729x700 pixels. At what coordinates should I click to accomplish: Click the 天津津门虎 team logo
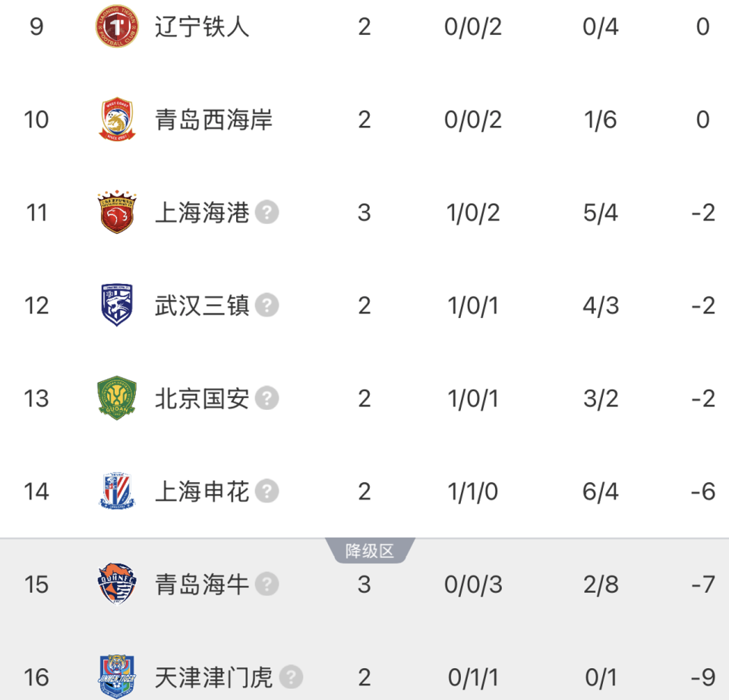[x=115, y=677]
